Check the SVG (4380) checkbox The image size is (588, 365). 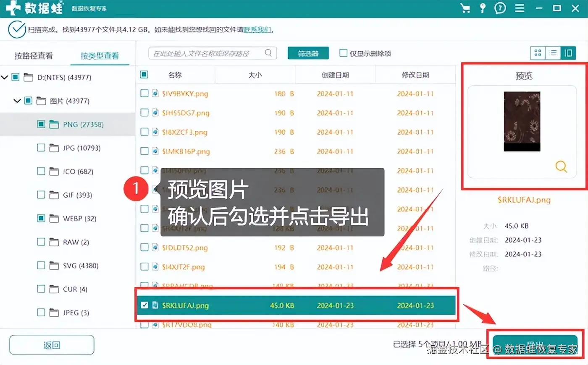click(x=41, y=265)
